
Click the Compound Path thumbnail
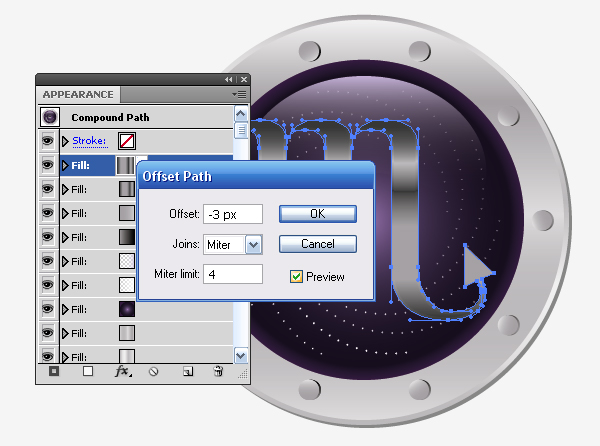50,117
